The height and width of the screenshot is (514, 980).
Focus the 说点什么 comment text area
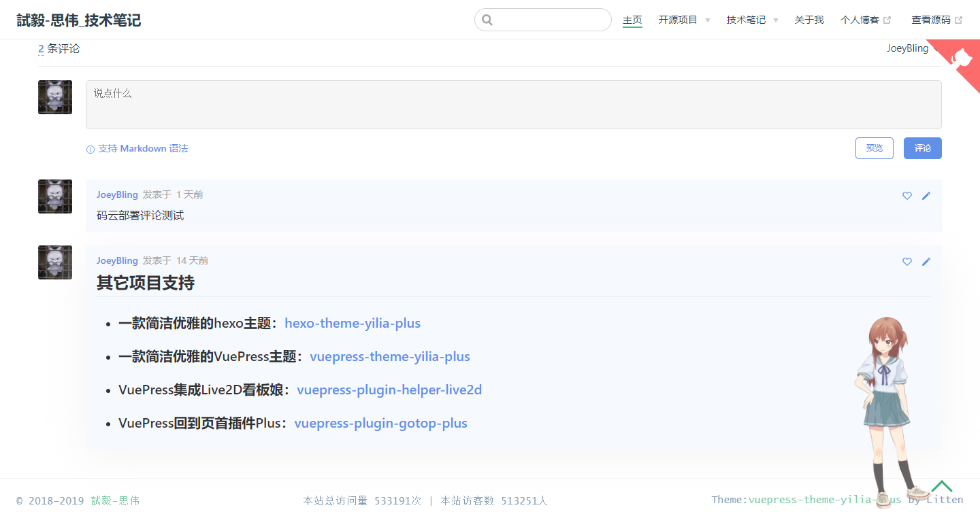(x=513, y=105)
